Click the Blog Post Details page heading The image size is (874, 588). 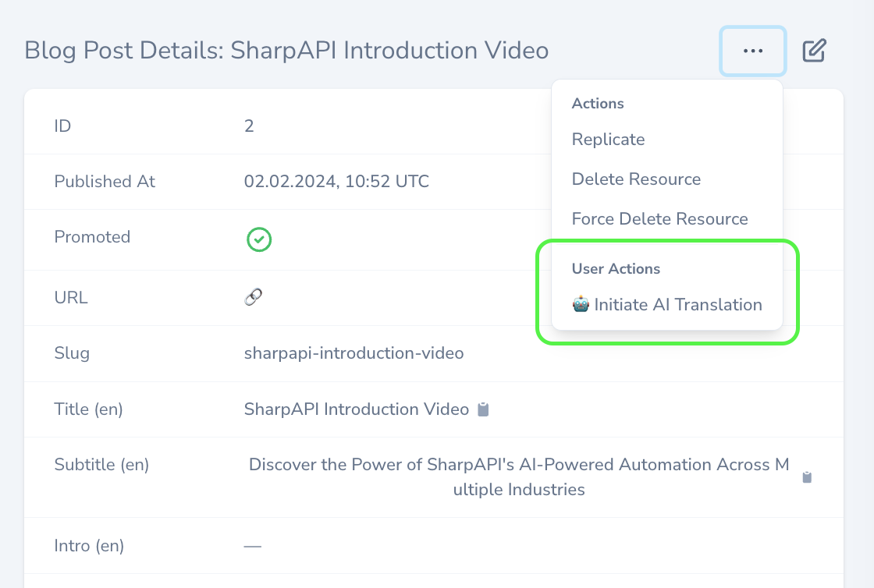click(x=286, y=50)
